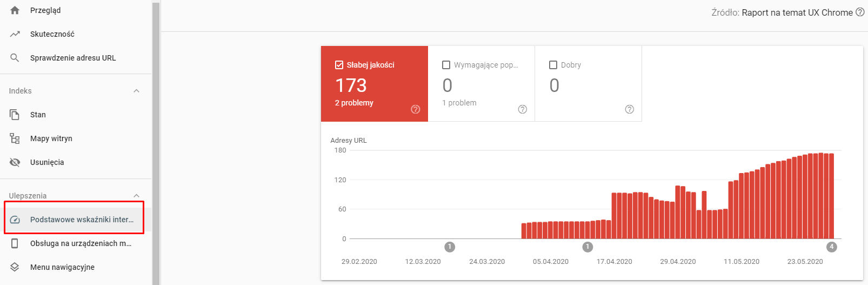The width and height of the screenshot is (868, 285).
Task: Collapse the Indeks section chevron
Action: click(136, 91)
